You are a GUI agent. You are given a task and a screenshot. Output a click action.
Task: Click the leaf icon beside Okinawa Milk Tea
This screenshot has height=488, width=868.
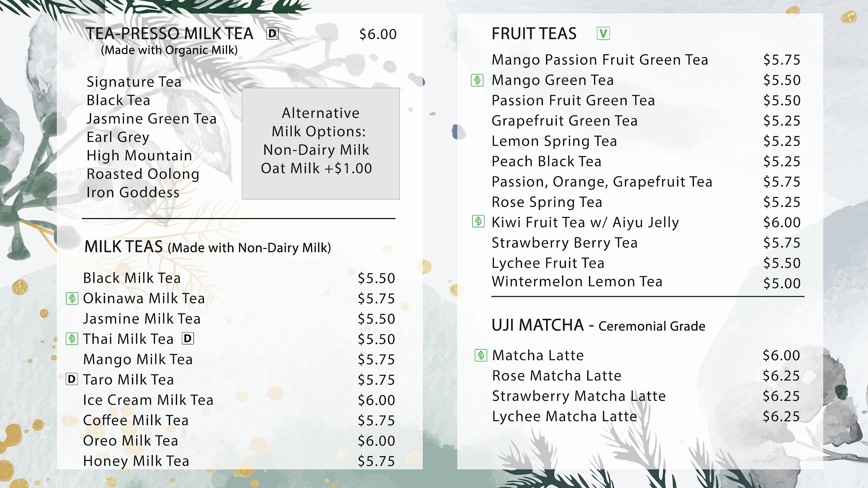coord(72,298)
